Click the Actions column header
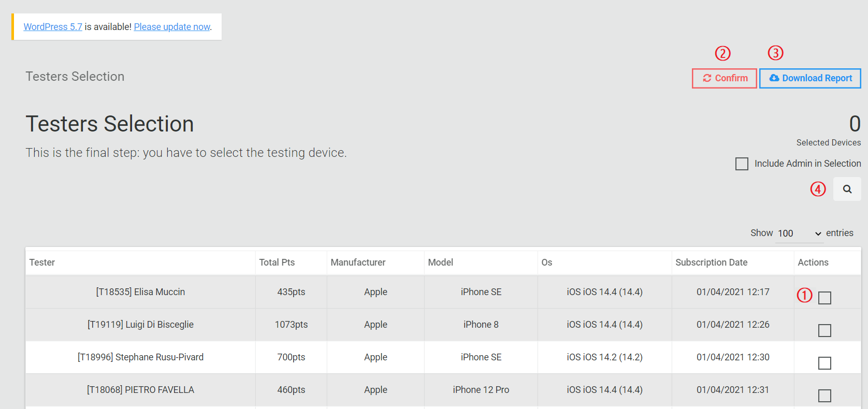Screen dimensions: 868x409 [813, 262]
